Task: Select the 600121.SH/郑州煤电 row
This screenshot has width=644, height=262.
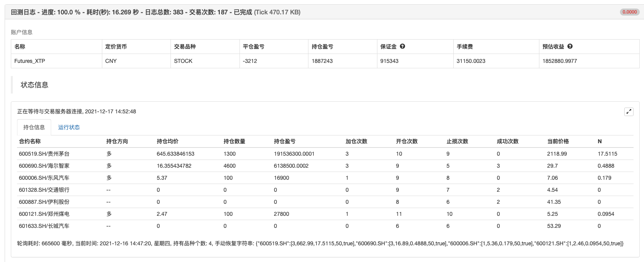Action: click(44, 214)
